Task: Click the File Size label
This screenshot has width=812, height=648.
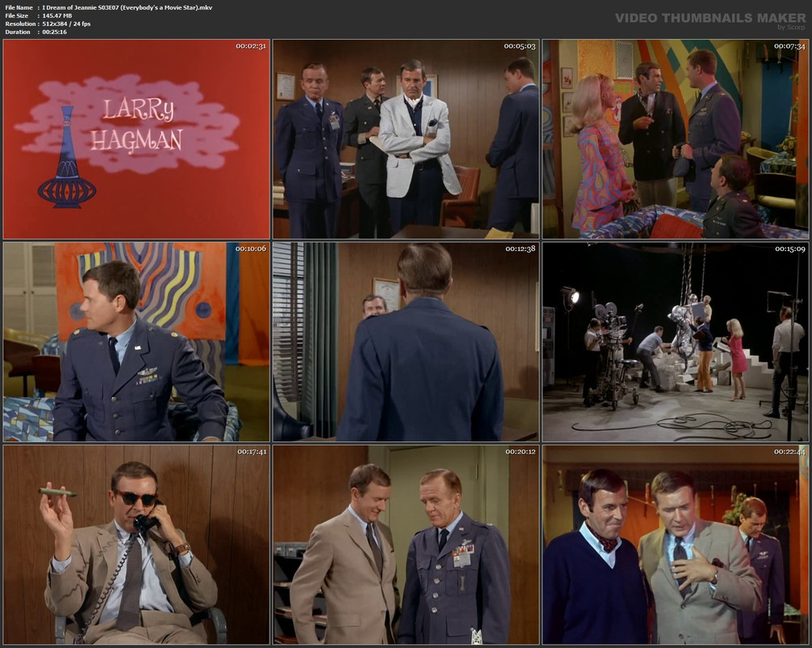Action: tap(17, 16)
